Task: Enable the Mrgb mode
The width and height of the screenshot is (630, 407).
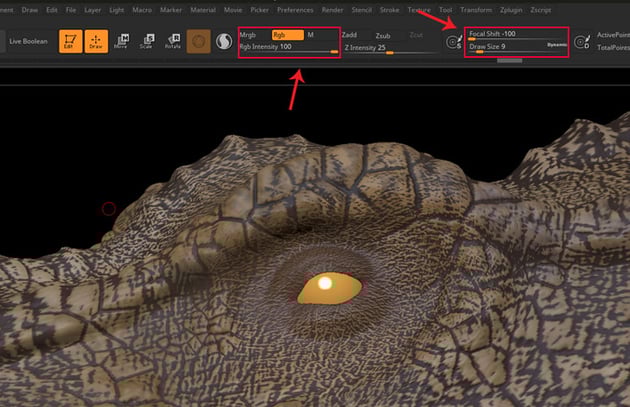Action: tap(248, 34)
